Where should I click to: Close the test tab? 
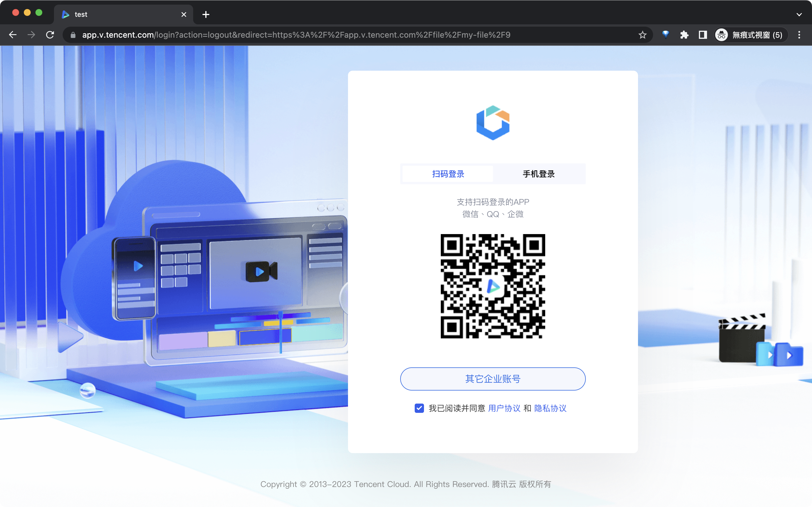[x=184, y=14]
